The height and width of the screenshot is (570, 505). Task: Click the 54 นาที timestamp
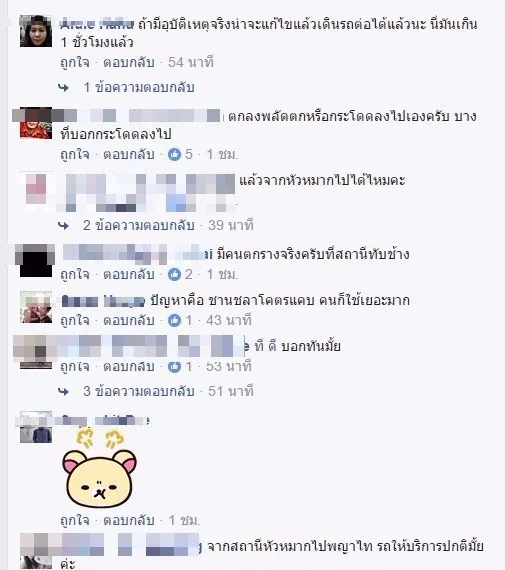tap(191, 63)
